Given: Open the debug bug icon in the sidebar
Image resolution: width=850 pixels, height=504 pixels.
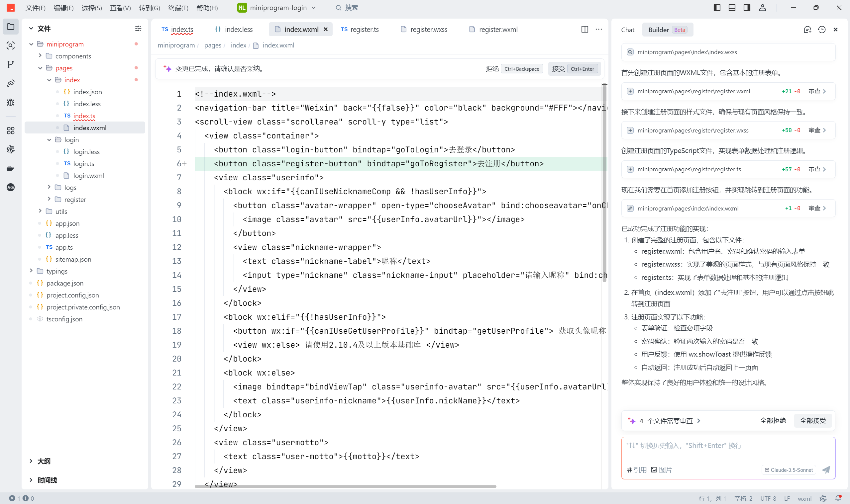Looking at the screenshot, I should [11, 102].
